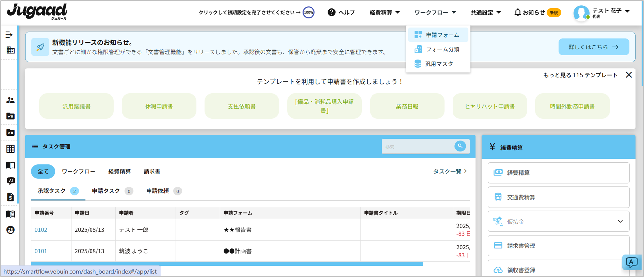Click the AI chat bubble sidebar icon
Screen dimensions: 644x277
tap(10, 181)
